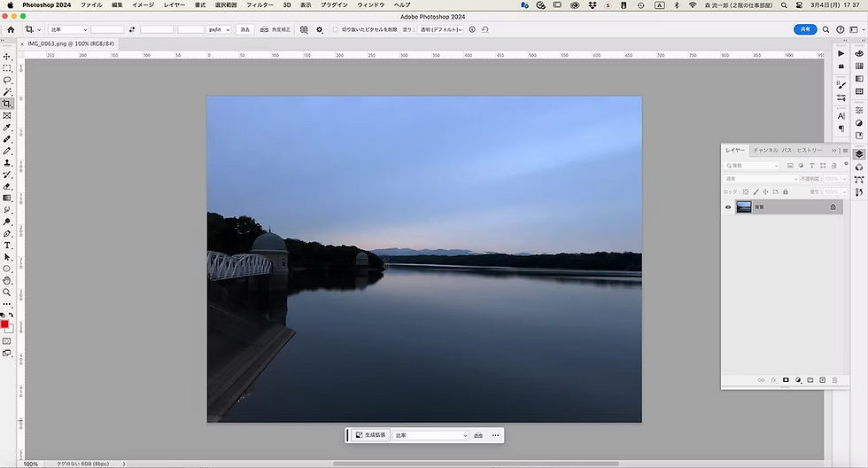
Task: Toggle Quick Mask mode icon
Action: pos(7,341)
